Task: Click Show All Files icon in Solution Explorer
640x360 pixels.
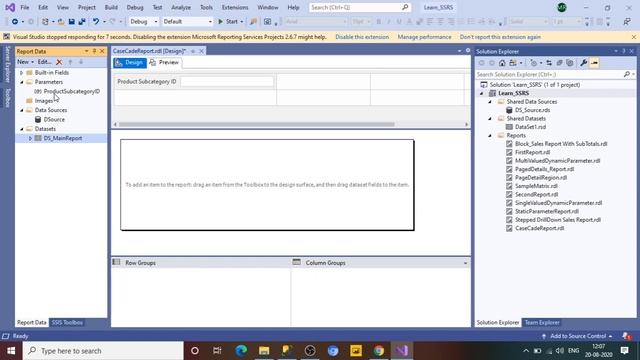Action: point(570,63)
